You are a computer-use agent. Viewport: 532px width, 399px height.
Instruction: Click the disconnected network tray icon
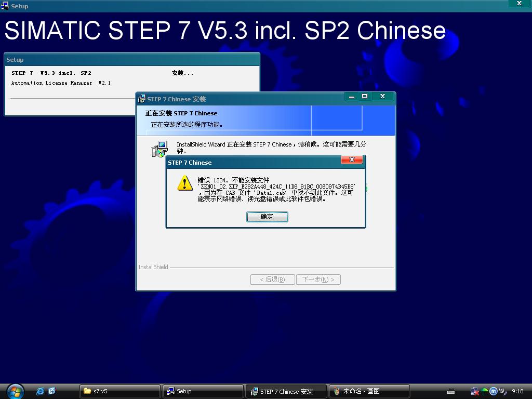tap(474, 392)
